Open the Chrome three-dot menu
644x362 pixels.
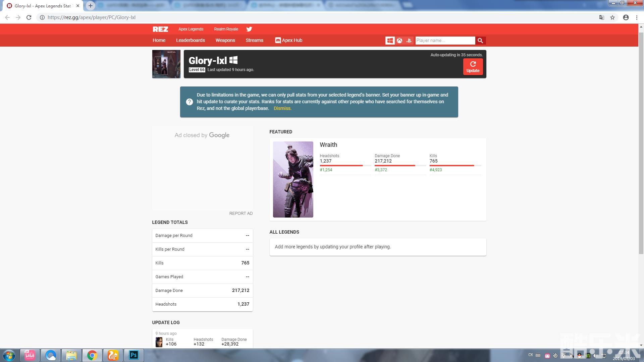pyautogui.click(x=637, y=17)
